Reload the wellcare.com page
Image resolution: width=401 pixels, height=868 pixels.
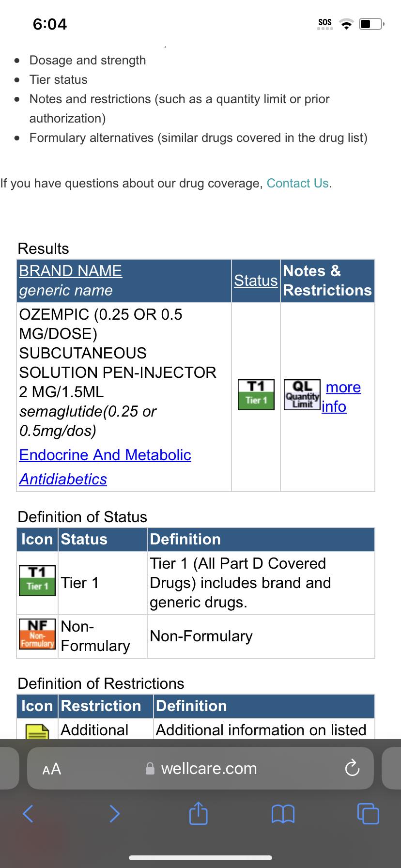352,768
